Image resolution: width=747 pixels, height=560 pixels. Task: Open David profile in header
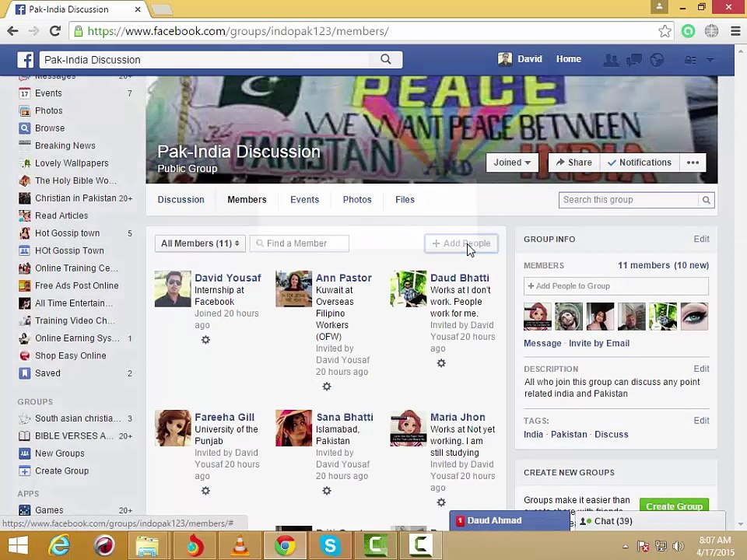(521, 59)
